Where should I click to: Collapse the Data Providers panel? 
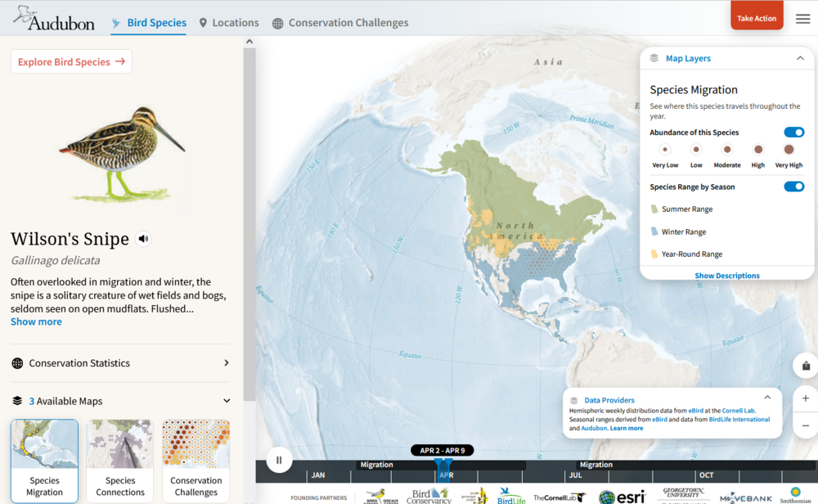(x=767, y=398)
